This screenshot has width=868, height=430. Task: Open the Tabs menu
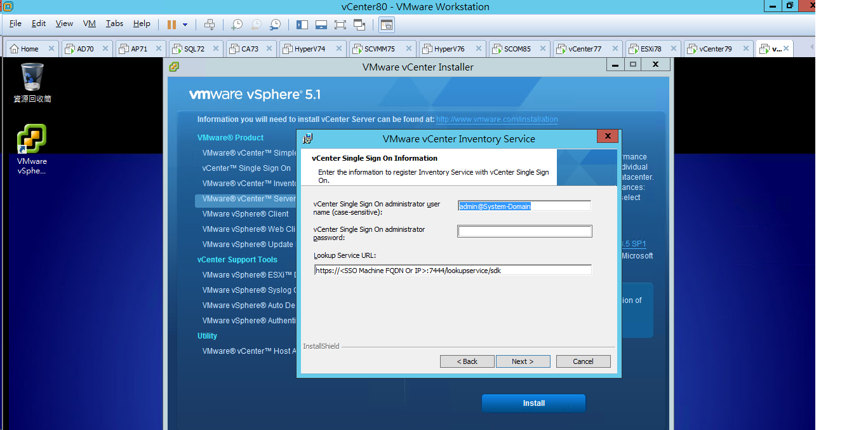click(114, 24)
